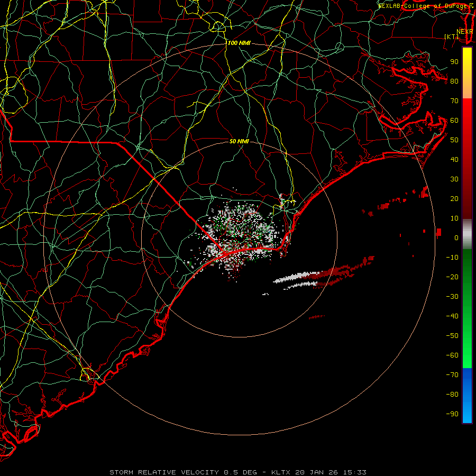The height and width of the screenshot is (476, 476).
Task: Click the 70 value on velocity scale
Action: pos(454,101)
